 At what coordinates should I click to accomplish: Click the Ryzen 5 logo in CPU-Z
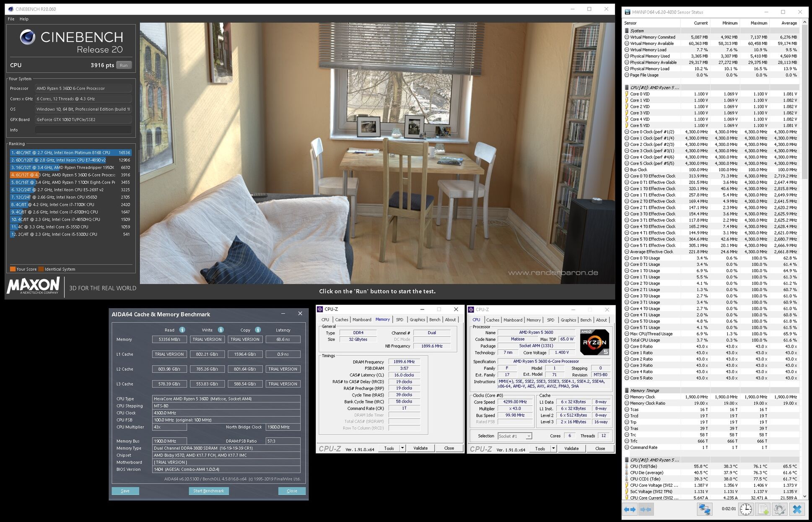pyautogui.click(x=594, y=342)
